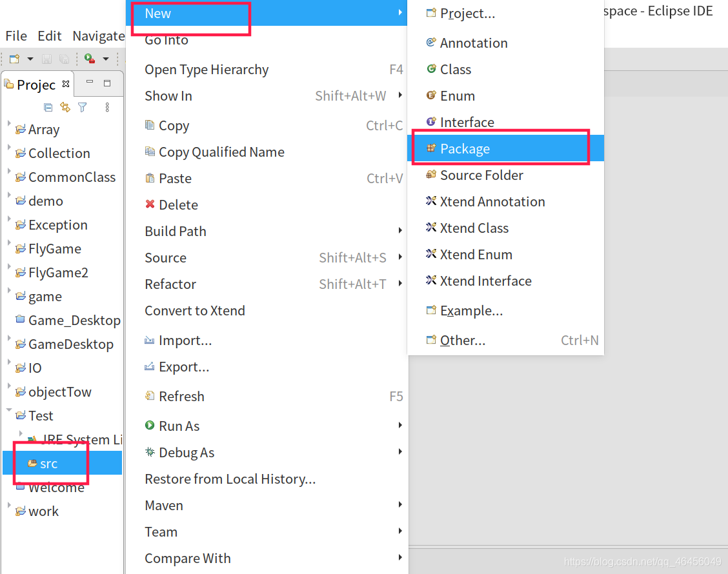Click the New wizard toolbar icon
The width and height of the screenshot is (728, 574).
tap(14, 59)
